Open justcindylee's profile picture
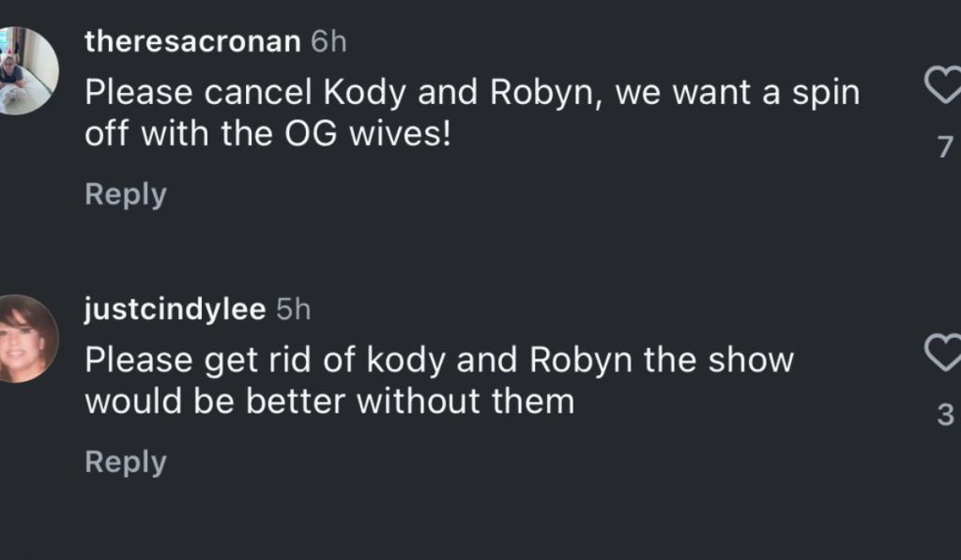This screenshot has height=560, width=961. pos(23,339)
